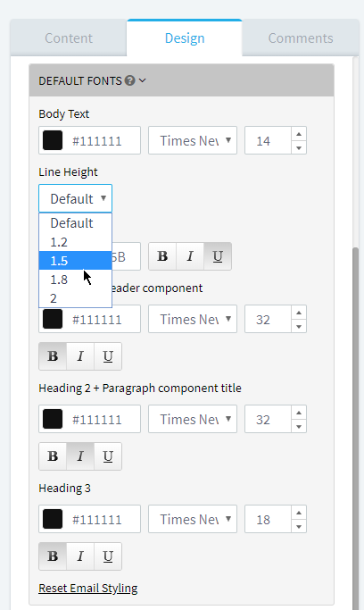
Task: Open the Body Text font family dropdown
Action: click(x=193, y=140)
